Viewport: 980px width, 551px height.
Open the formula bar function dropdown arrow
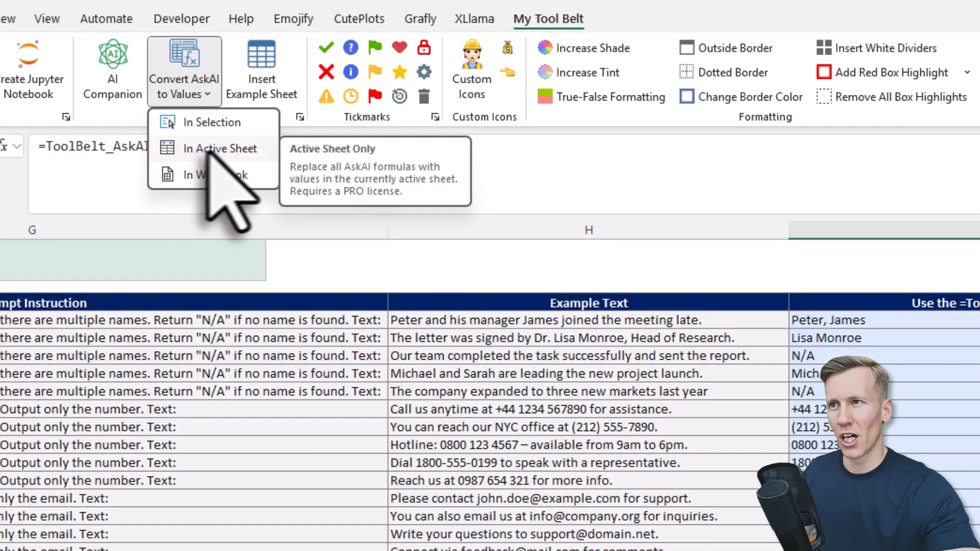[17, 146]
